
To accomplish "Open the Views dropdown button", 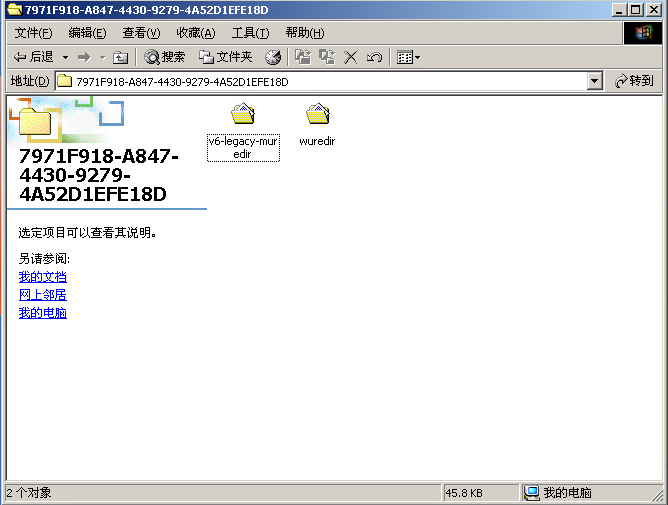I will coord(408,57).
